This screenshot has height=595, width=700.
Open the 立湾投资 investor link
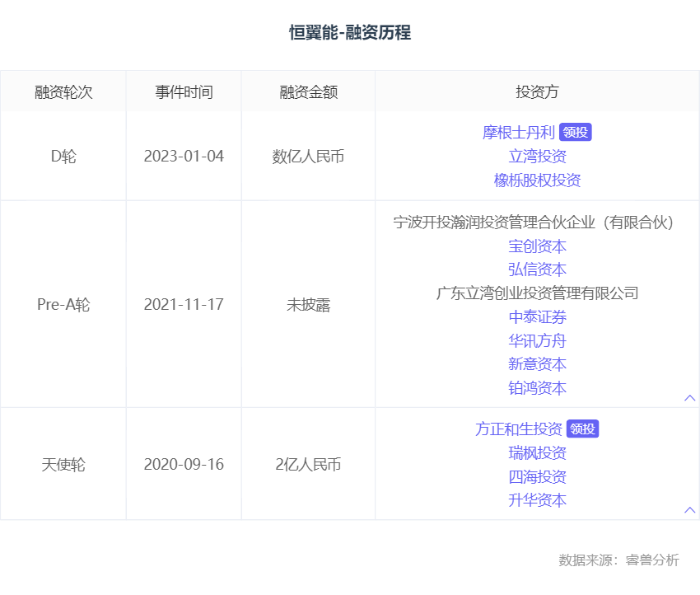pyautogui.click(x=537, y=157)
